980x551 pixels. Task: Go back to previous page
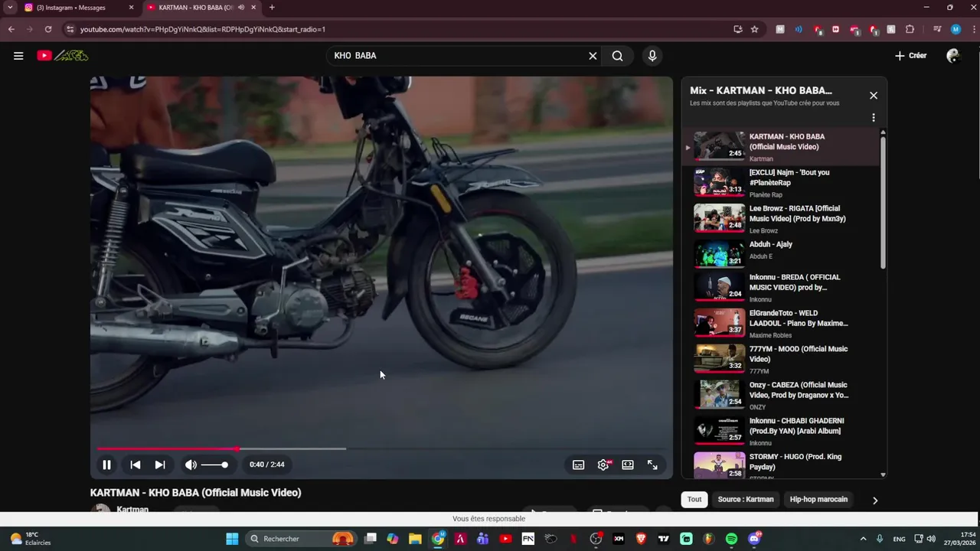coord(11,29)
